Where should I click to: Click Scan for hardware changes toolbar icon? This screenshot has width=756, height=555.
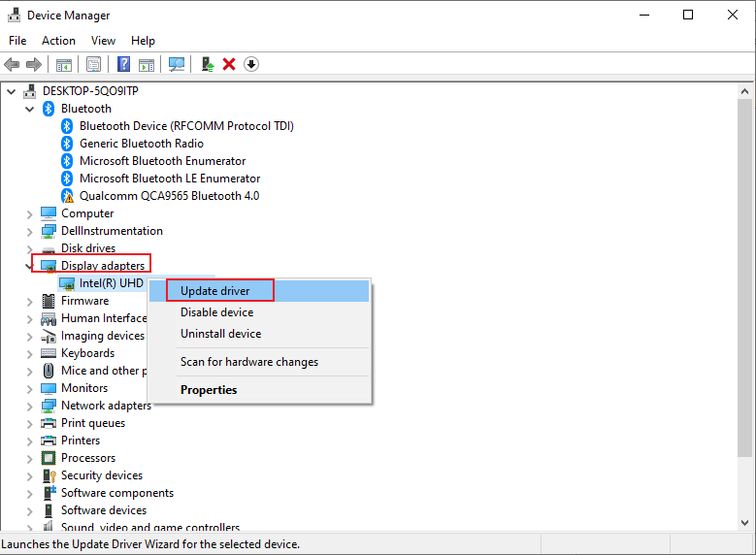pyautogui.click(x=176, y=64)
